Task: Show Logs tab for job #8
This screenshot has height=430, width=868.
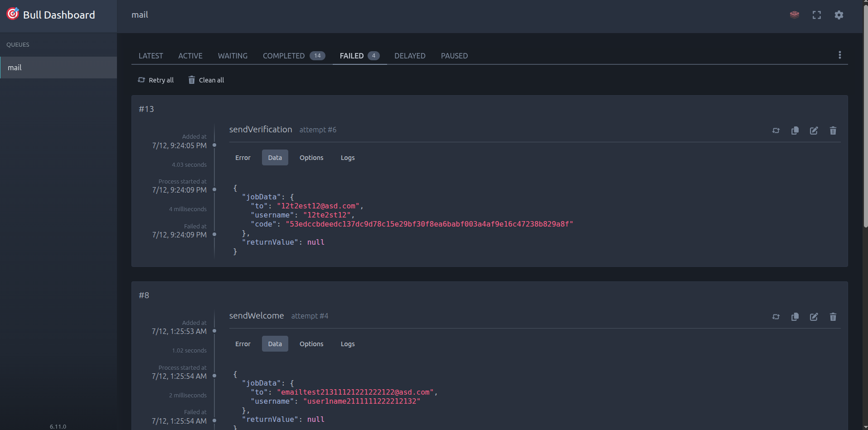Action: pyautogui.click(x=348, y=344)
